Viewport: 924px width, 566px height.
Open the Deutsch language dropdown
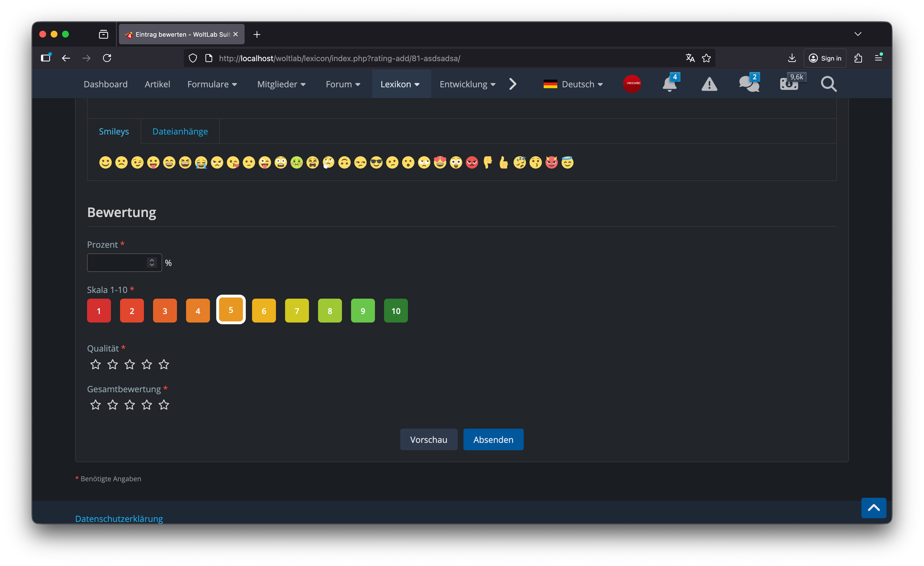pos(573,84)
